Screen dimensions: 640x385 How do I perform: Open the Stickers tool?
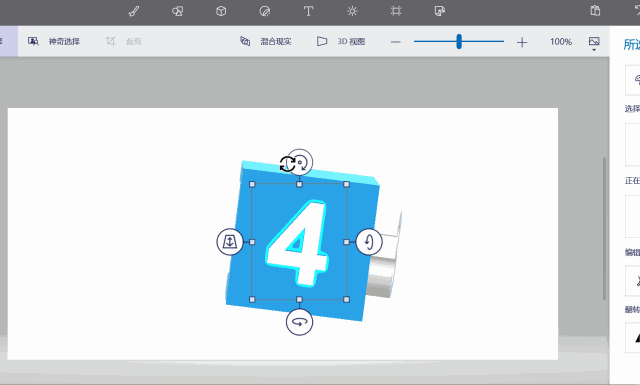[265, 11]
